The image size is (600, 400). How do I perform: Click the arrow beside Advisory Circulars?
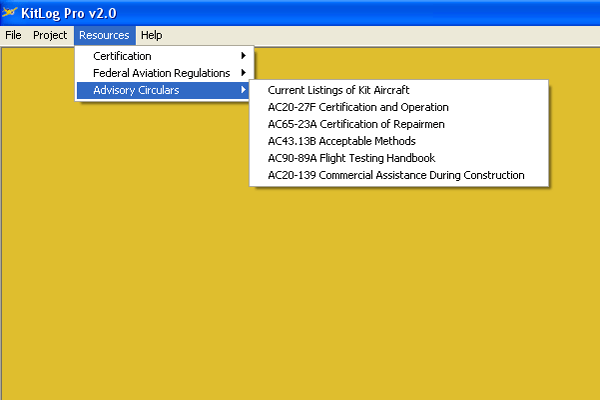click(x=243, y=90)
